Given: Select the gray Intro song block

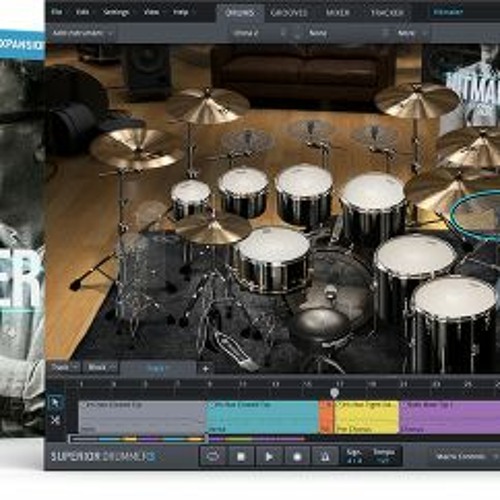Looking at the screenshot, I should [142, 417].
